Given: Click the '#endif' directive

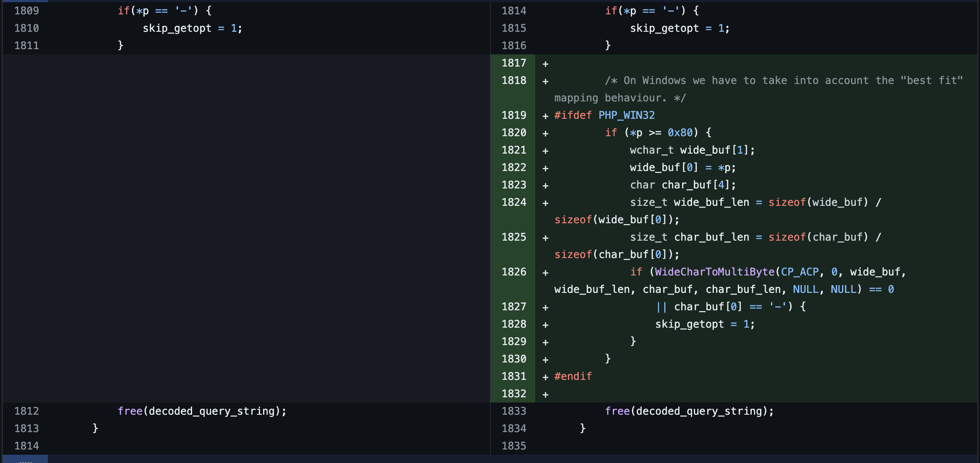Looking at the screenshot, I should click(x=573, y=376).
